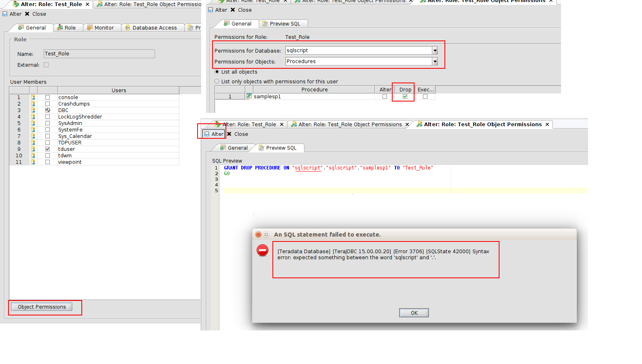This screenshot has height=364, width=642.
Task: Click the user icon beside DBC
Action: 33,110
